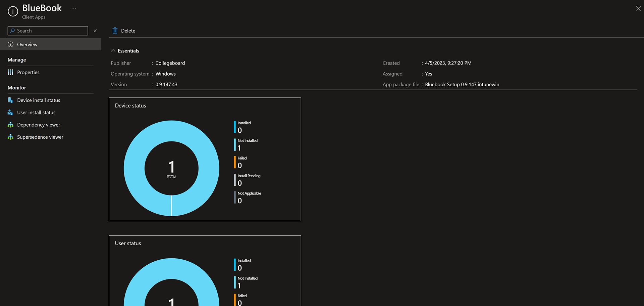644x306 pixels.
Task: Open Properties under Manage
Action: click(x=28, y=72)
